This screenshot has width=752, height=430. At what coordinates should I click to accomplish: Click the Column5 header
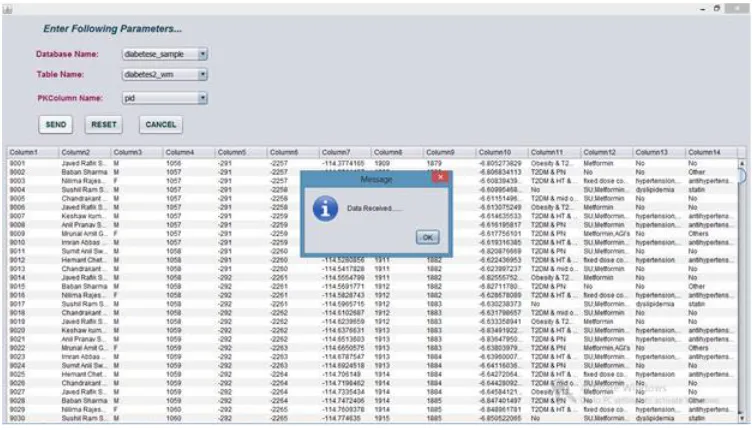pyautogui.click(x=242, y=152)
